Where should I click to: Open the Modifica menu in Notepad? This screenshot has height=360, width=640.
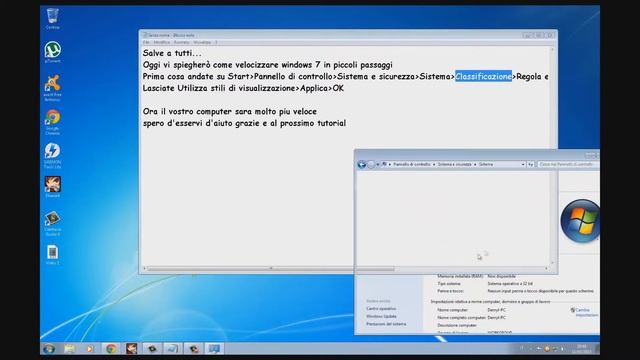(162, 42)
